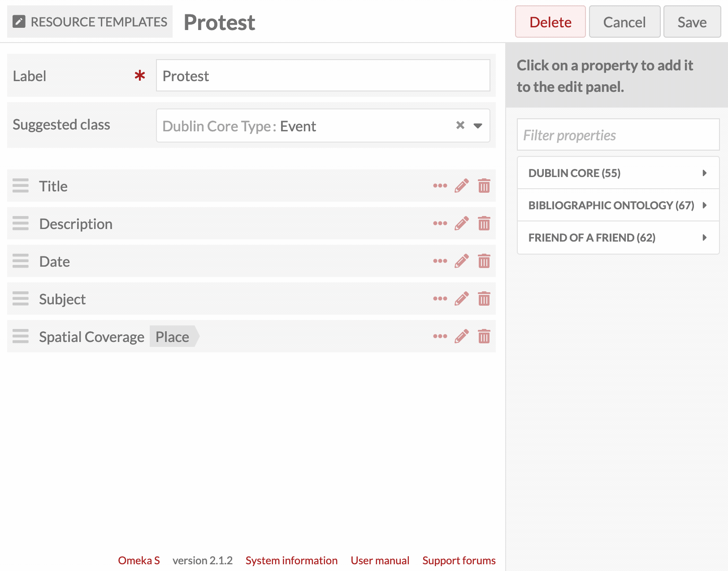Open the Suggested class dropdown arrow

pos(478,126)
